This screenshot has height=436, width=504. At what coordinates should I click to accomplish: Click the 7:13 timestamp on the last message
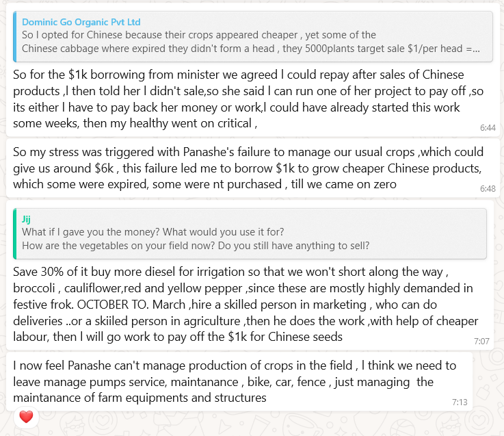point(460,402)
